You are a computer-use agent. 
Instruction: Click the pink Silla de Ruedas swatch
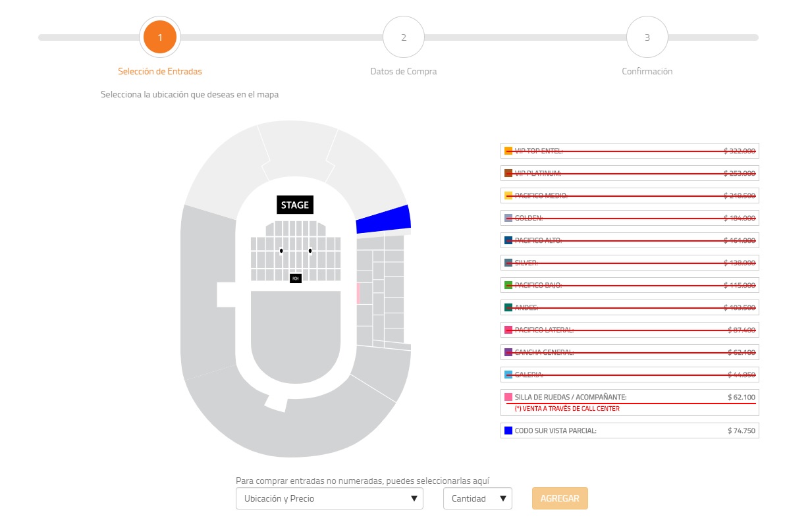pyautogui.click(x=508, y=398)
